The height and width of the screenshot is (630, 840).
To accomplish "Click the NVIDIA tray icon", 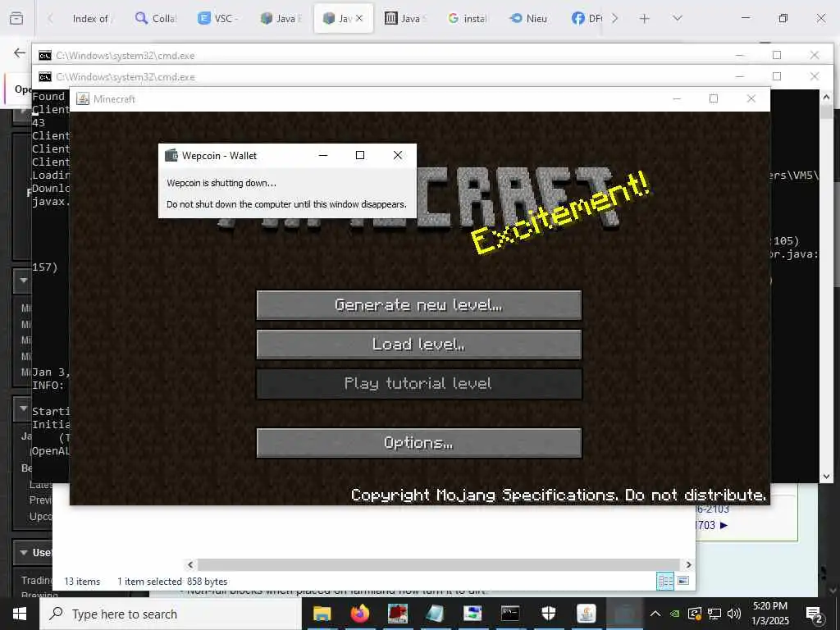I will (675, 614).
